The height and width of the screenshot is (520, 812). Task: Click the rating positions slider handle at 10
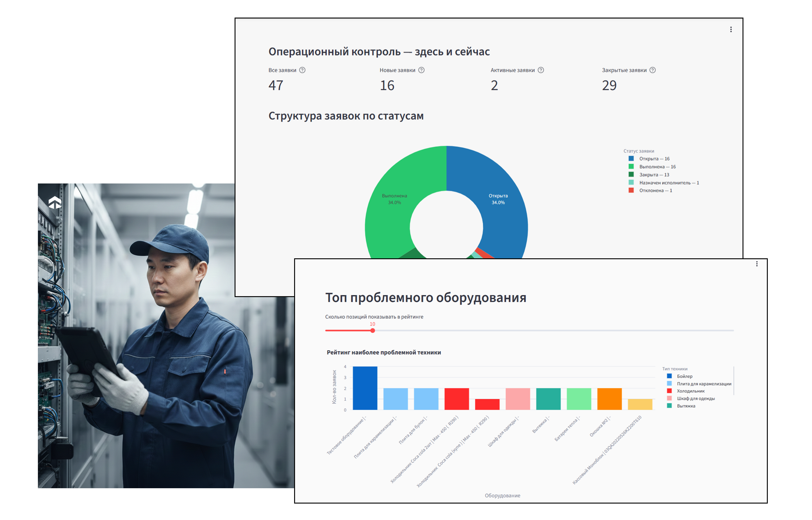[372, 331]
